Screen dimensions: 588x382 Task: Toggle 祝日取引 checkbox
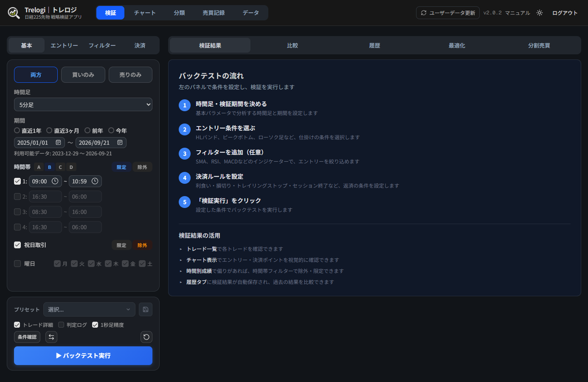coord(17,245)
